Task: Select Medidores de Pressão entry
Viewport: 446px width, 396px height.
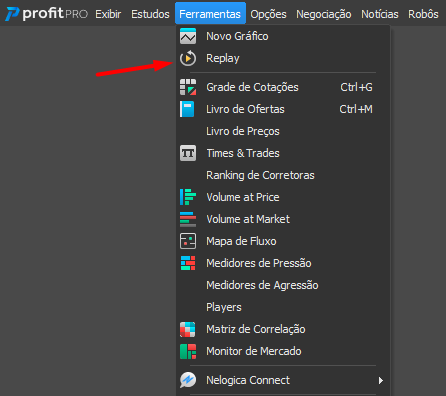Action: 283,263
